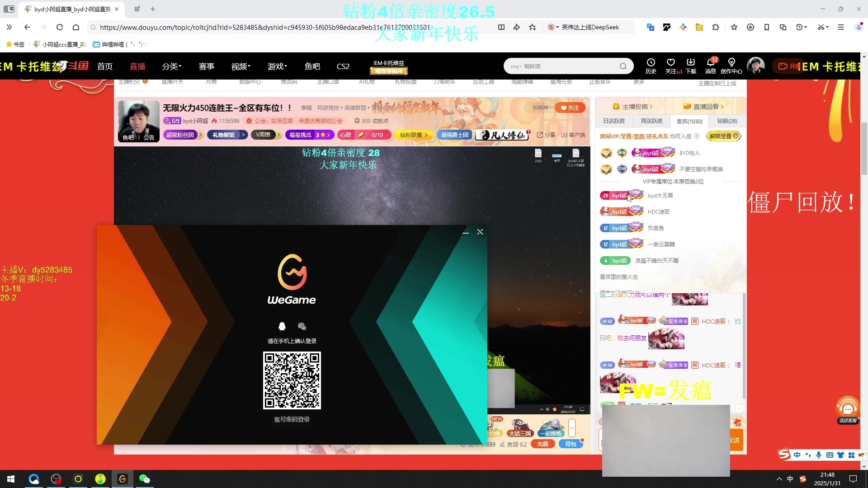
Task: Open new browser tab with plus button
Action: [153, 9]
